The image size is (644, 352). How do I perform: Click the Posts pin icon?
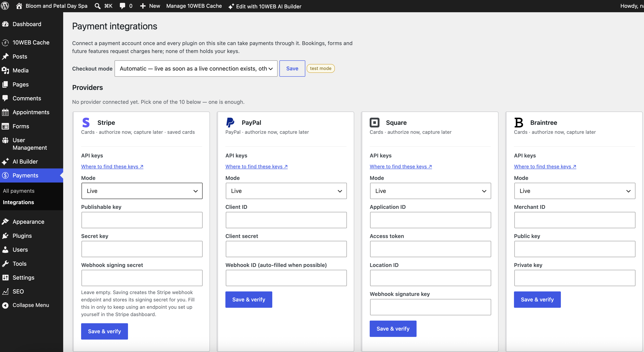click(5, 56)
